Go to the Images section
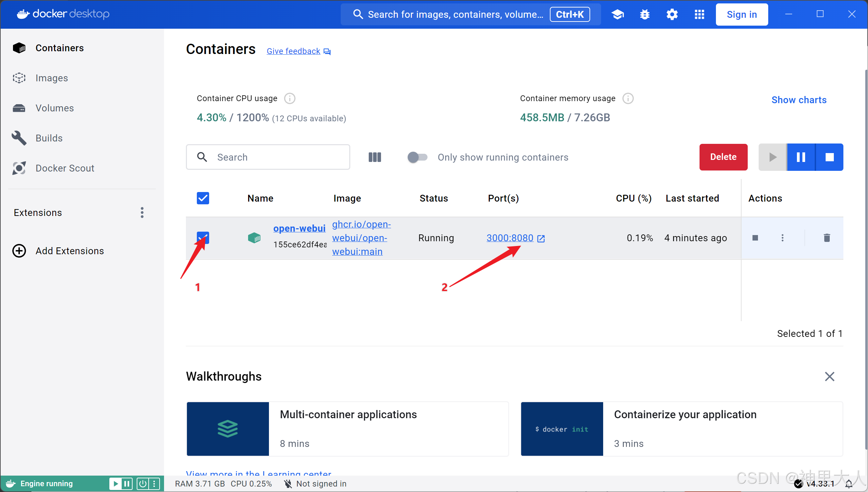 [52, 78]
